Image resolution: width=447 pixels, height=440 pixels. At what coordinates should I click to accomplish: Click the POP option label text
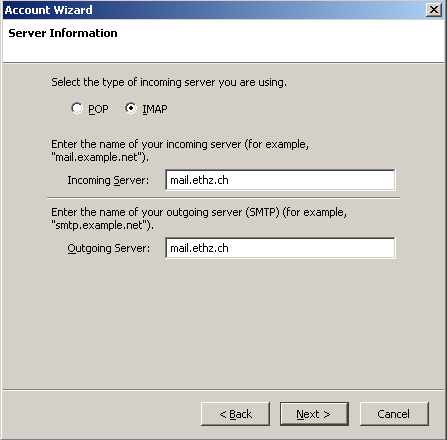[x=98, y=109]
